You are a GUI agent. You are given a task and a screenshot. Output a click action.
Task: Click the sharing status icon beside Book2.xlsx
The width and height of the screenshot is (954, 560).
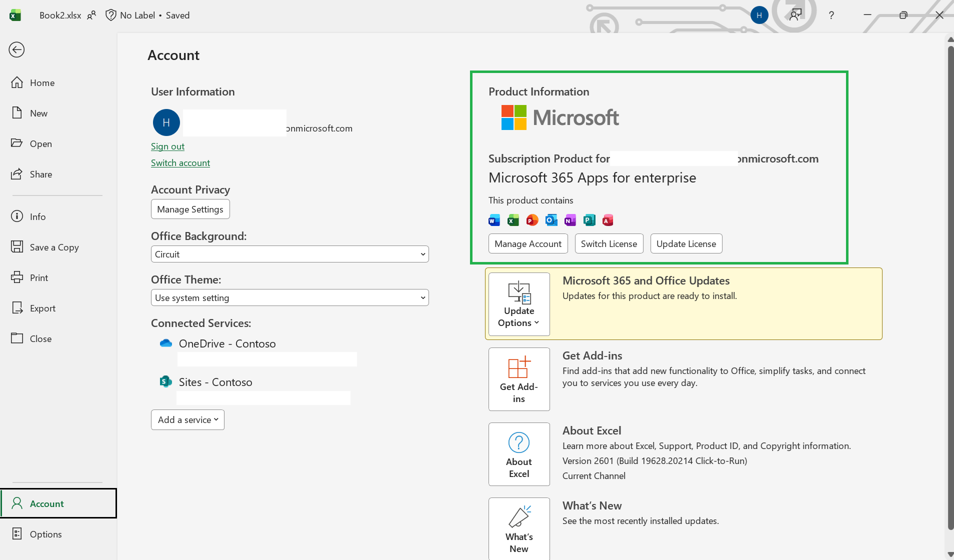(91, 15)
